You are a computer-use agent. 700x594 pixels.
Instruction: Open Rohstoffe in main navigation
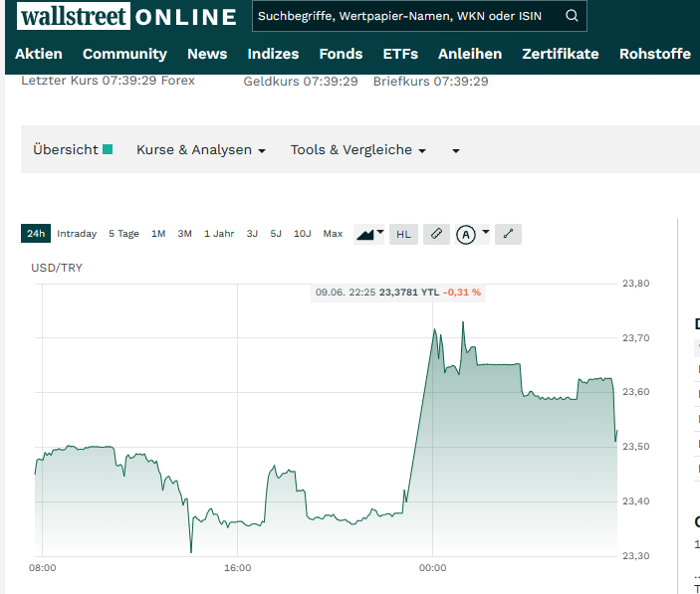pyautogui.click(x=655, y=54)
